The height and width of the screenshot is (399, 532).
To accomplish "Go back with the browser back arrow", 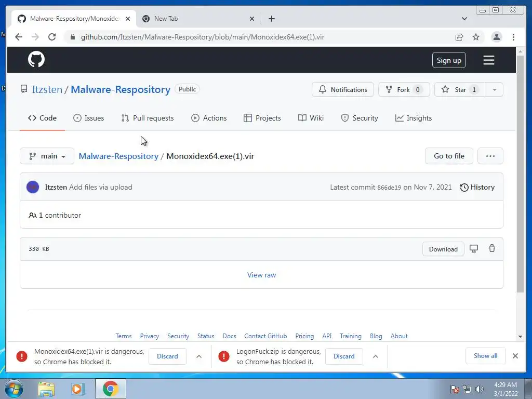I will coord(19,37).
